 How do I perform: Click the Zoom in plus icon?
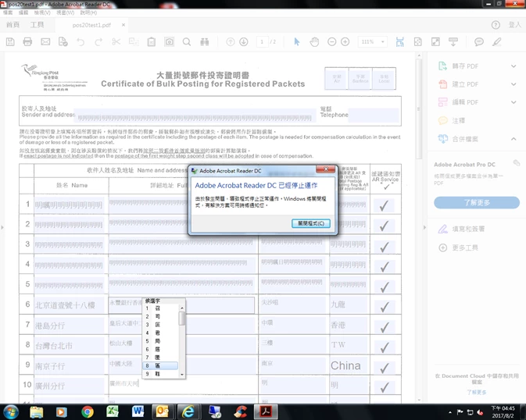click(x=345, y=42)
